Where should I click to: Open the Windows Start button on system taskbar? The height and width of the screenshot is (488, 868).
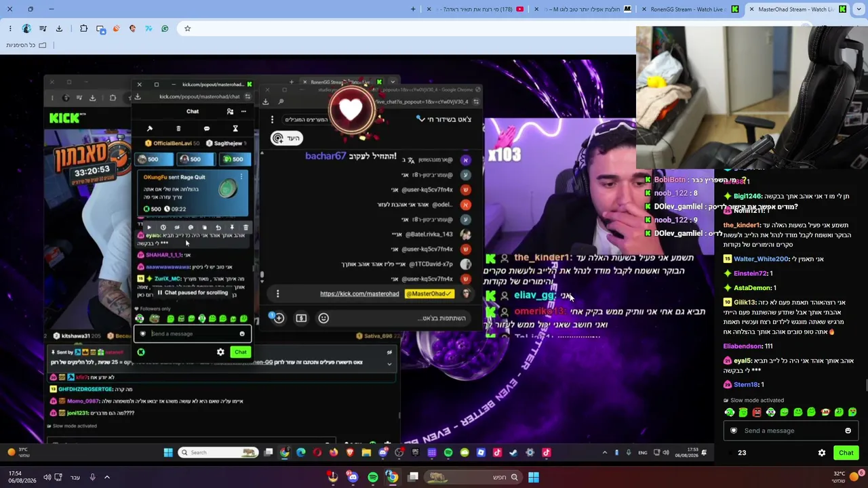pos(534,477)
